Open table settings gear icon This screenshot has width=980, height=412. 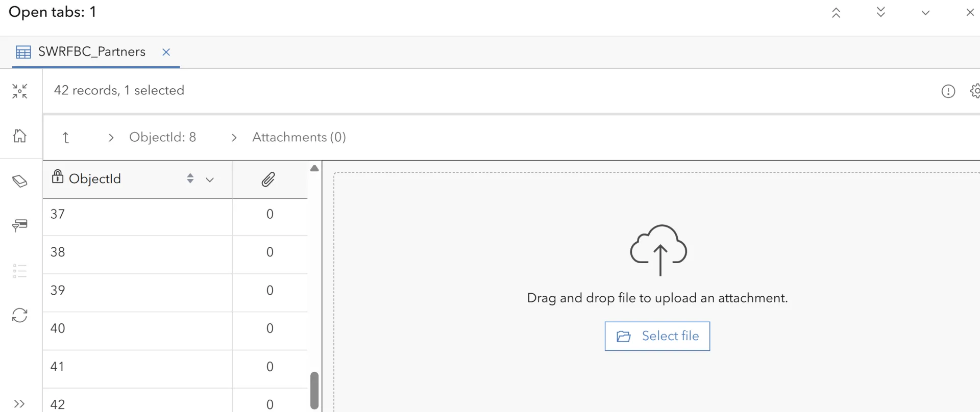[975, 91]
